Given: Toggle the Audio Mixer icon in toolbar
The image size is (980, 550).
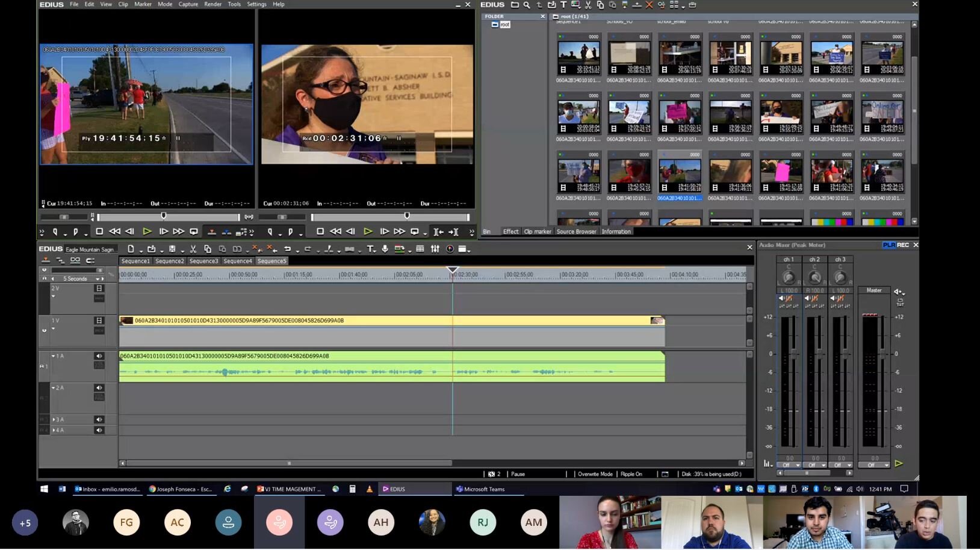Looking at the screenshot, I should tap(435, 249).
